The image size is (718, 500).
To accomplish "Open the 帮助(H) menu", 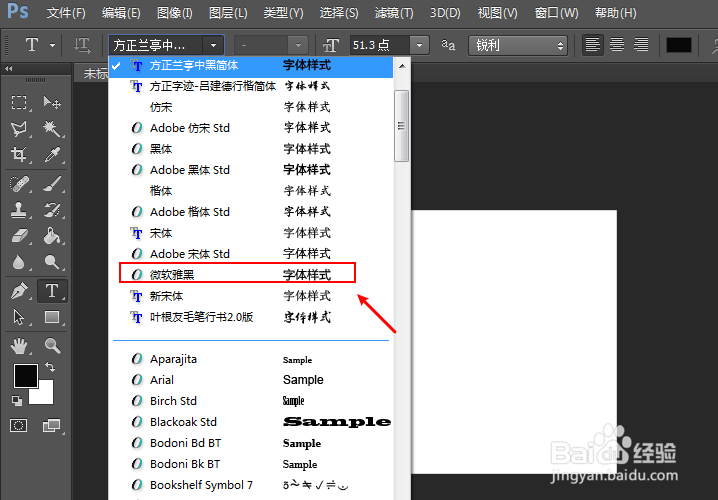I will pos(615,12).
